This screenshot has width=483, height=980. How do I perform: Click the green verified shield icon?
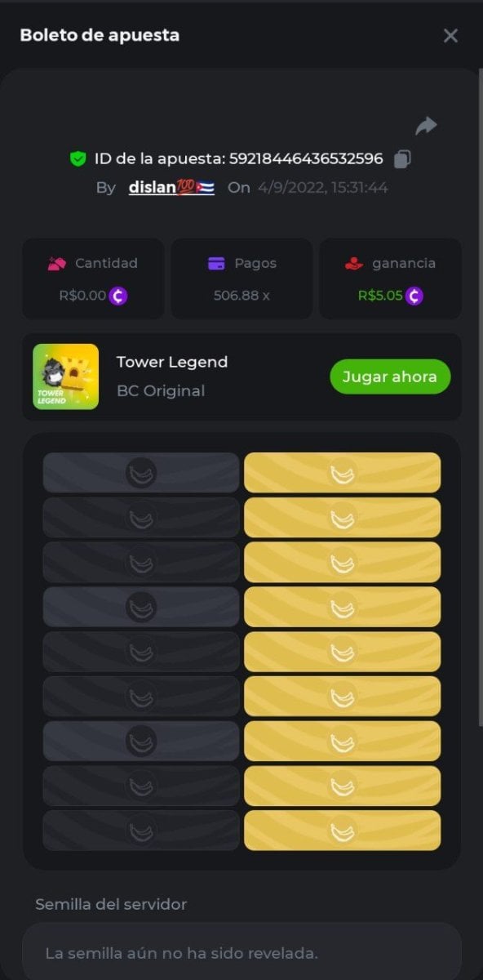tap(78, 159)
